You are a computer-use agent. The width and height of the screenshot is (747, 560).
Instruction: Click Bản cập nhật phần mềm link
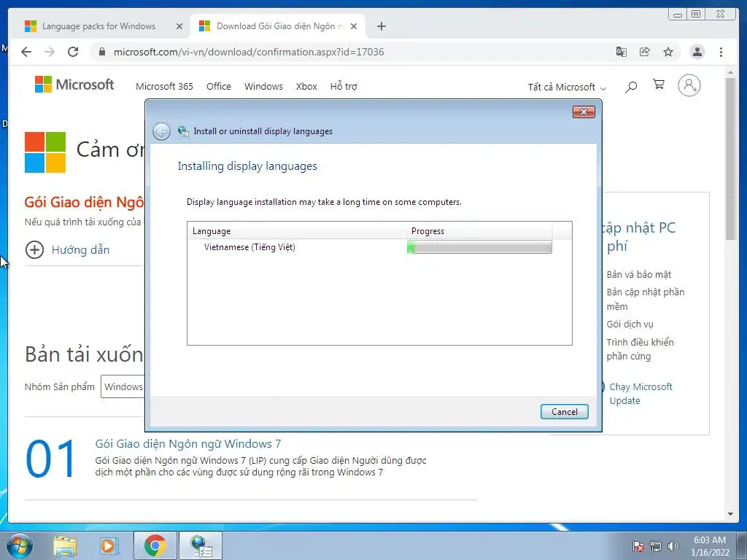[645, 299]
